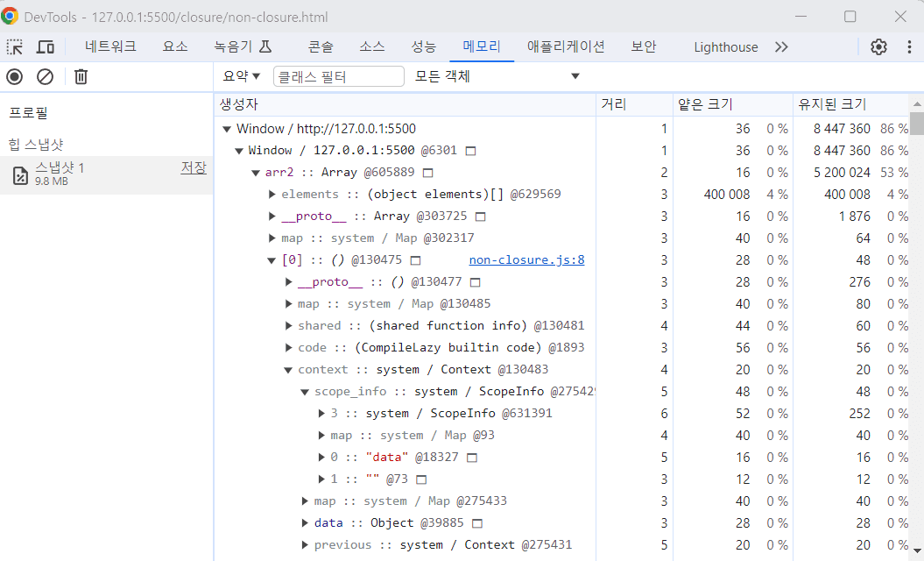Switch to the 네트워크 tab

pos(110,46)
